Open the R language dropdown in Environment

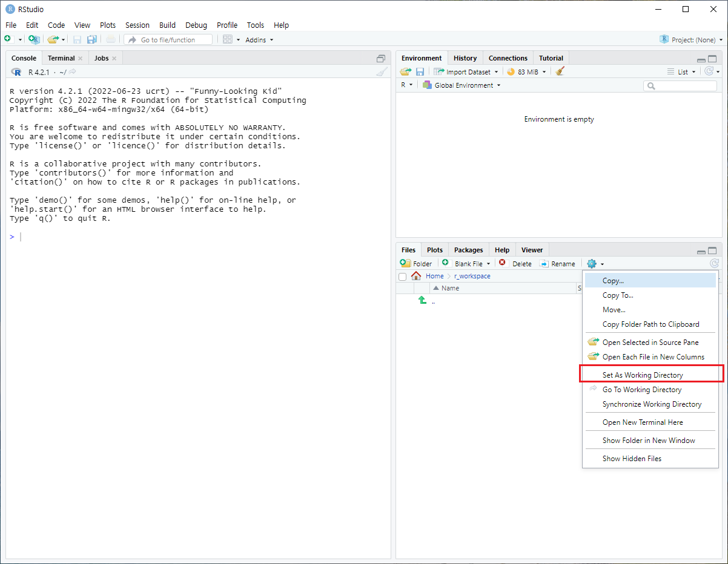(x=407, y=85)
